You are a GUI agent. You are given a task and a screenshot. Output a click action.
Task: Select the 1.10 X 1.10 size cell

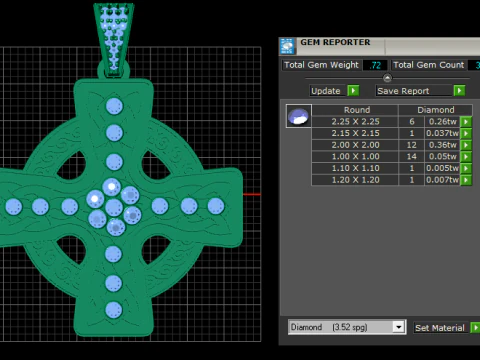click(355, 168)
